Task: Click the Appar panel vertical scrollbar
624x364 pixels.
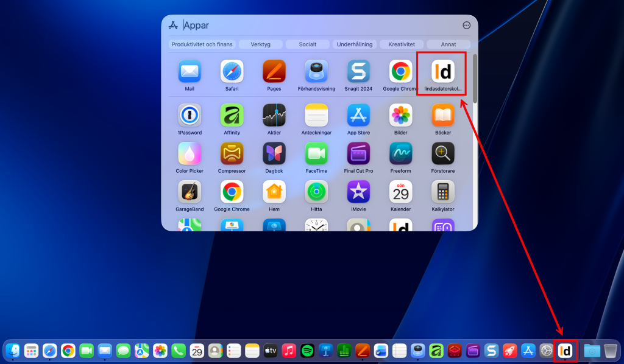Action: (474, 79)
